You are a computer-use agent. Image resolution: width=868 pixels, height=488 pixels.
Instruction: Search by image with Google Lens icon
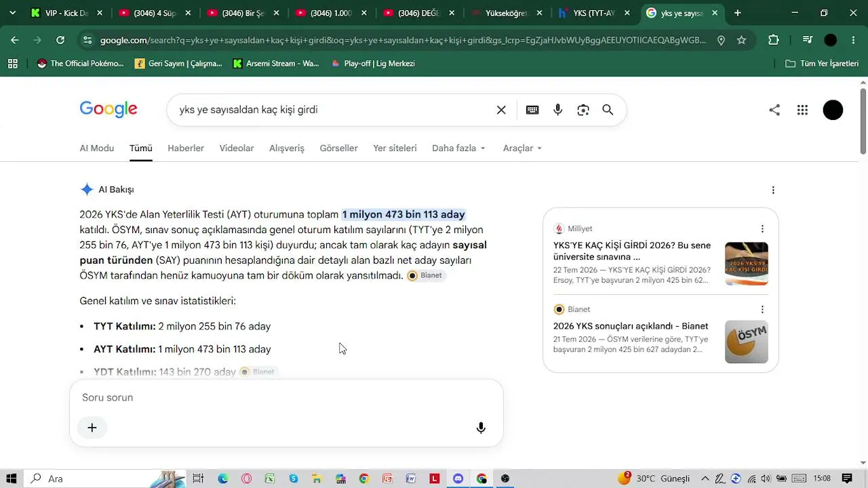583,110
